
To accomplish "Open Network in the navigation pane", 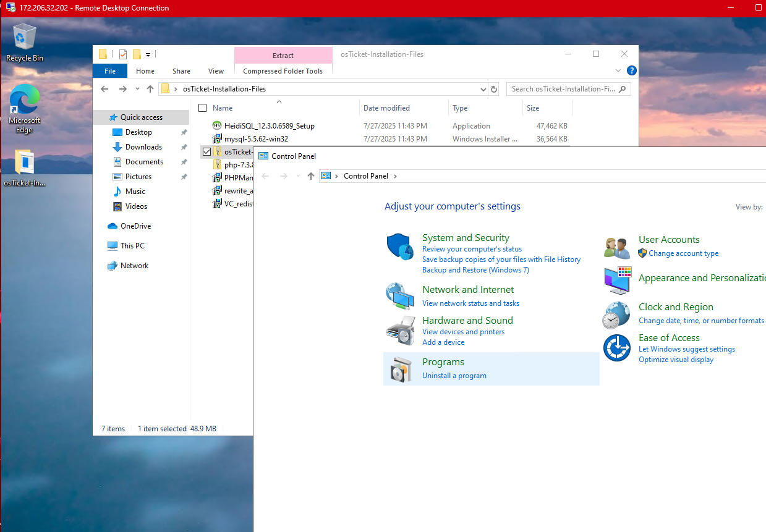I will point(134,266).
